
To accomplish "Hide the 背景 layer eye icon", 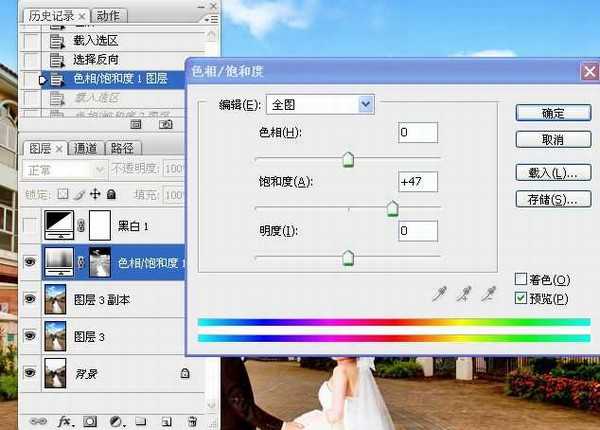I will [30, 374].
